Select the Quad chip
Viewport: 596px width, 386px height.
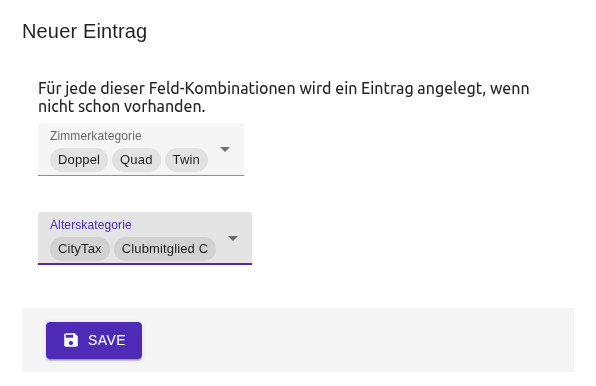pos(136,160)
